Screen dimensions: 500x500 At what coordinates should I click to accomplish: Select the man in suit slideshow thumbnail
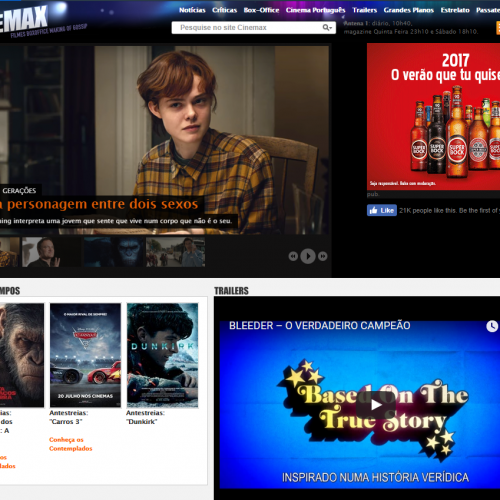click(x=51, y=252)
